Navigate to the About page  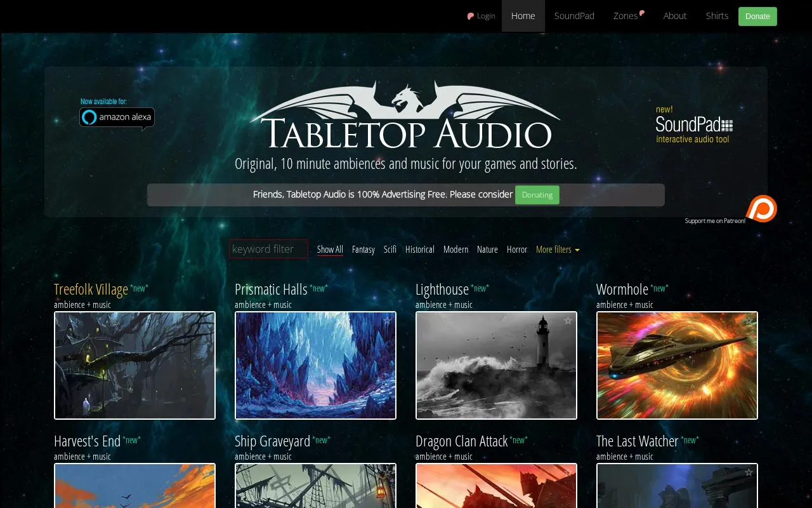675,16
